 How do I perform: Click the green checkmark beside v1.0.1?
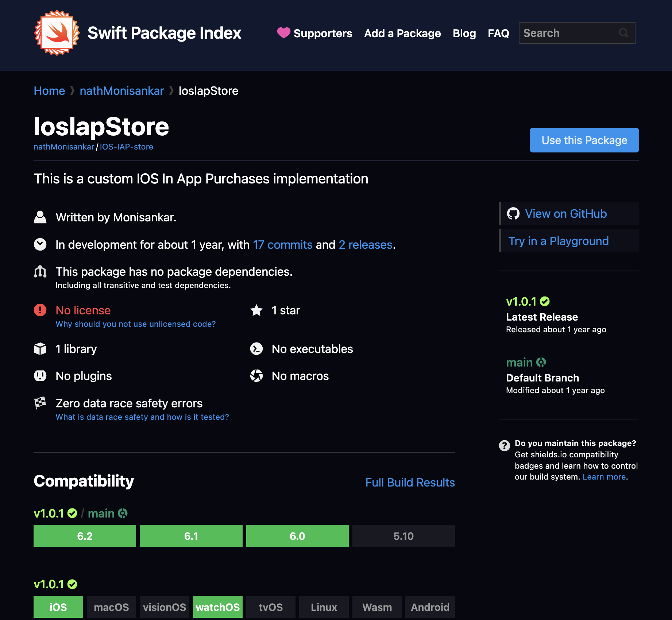point(545,301)
